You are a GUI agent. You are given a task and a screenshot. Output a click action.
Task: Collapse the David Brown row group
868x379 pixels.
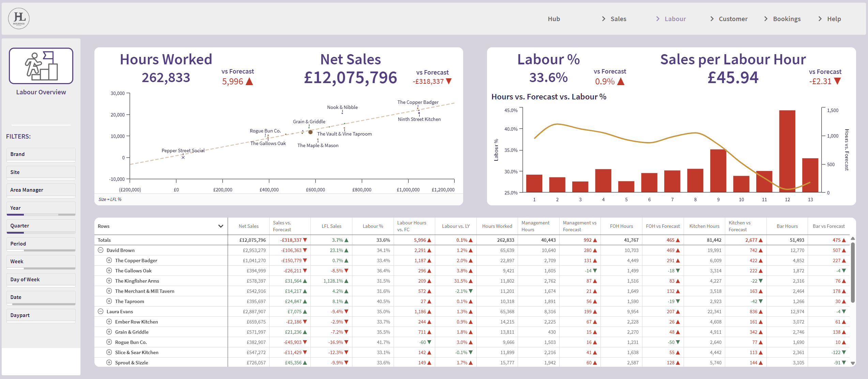[101, 250]
